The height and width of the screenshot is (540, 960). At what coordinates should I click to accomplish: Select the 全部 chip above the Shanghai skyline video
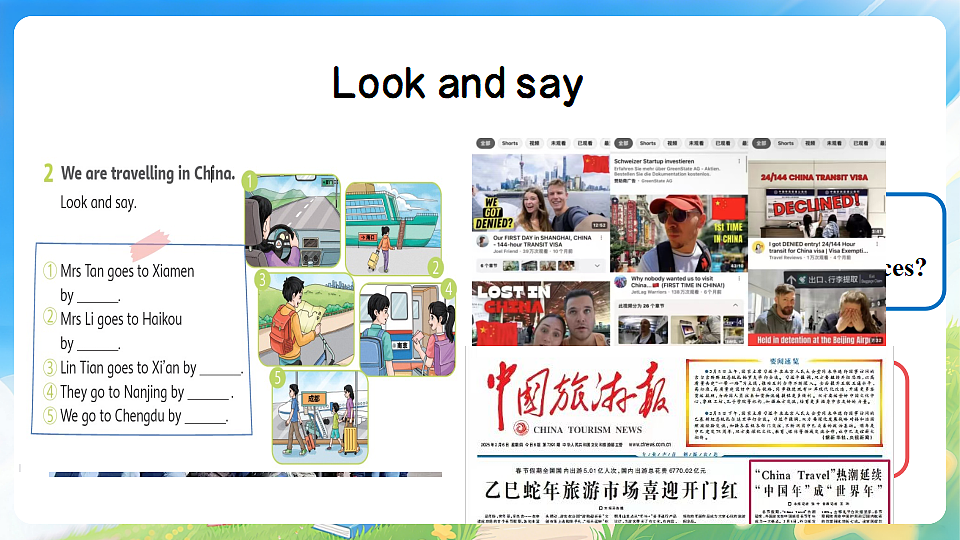click(486, 143)
